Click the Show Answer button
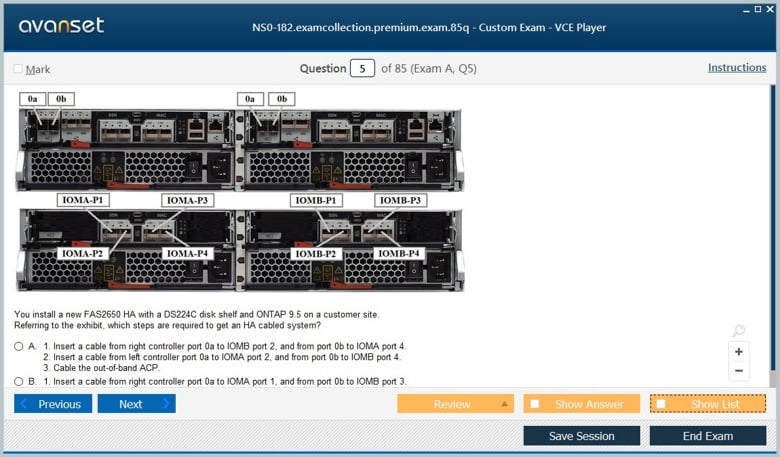 pyautogui.click(x=582, y=404)
